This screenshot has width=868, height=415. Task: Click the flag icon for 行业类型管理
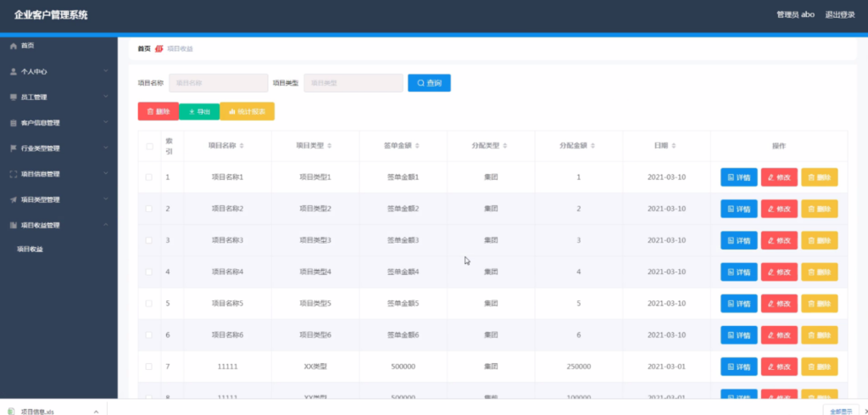(14, 149)
